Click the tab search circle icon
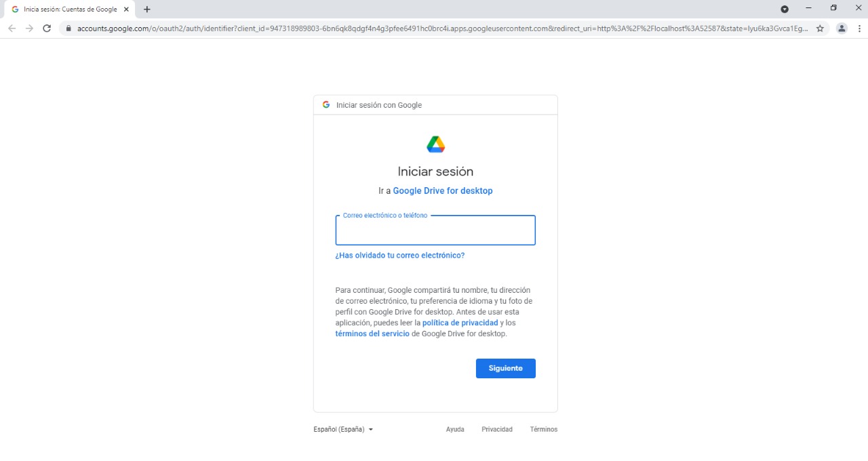 785,9
